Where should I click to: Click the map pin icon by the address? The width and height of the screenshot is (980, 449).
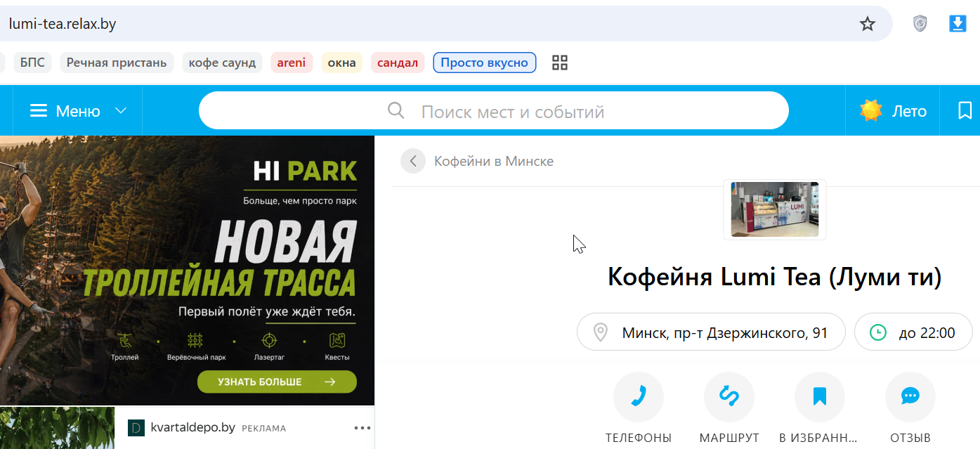click(x=600, y=332)
